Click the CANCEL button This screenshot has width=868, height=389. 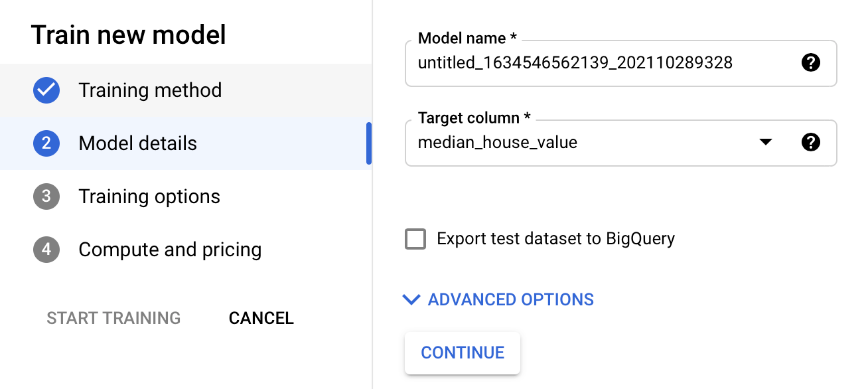pyautogui.click(x=261, y=319)
